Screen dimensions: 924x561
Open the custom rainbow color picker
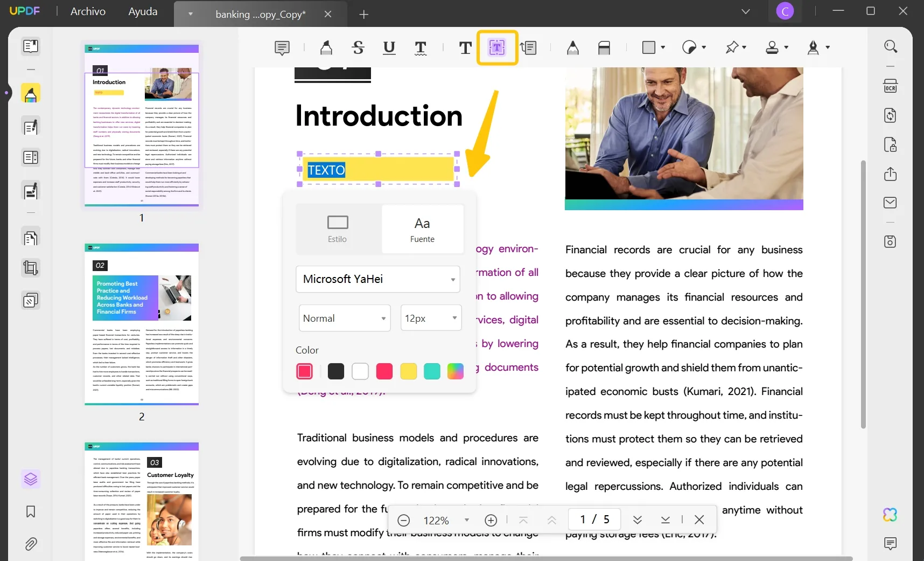coord(456,371)
